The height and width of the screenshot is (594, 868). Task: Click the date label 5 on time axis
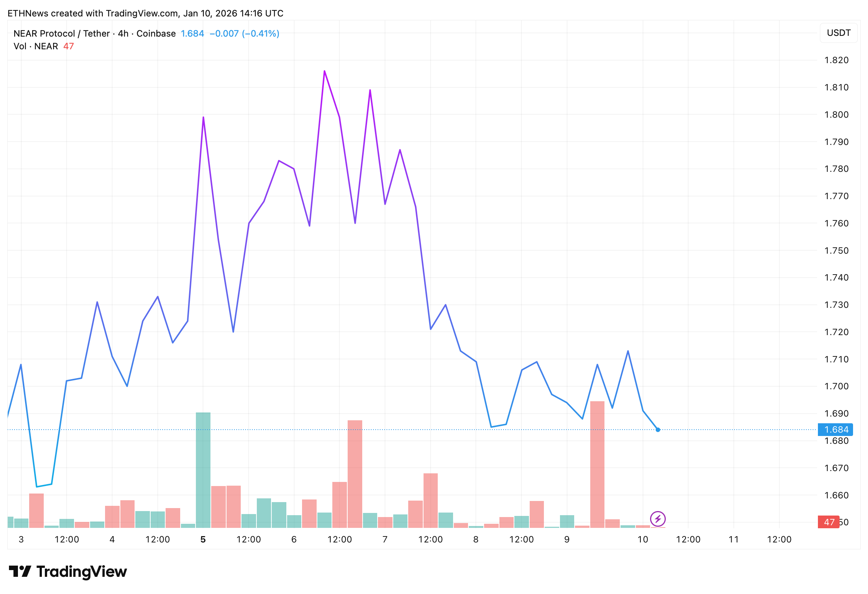pos(203,539)
